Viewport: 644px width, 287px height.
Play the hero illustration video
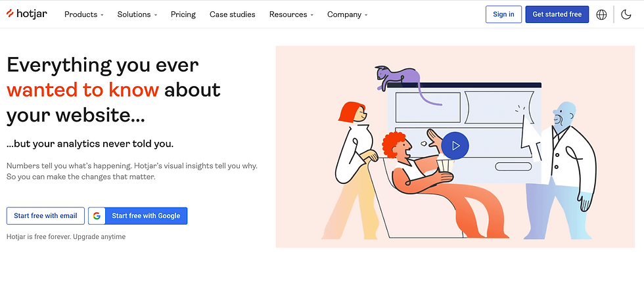(x=455, y=145)
